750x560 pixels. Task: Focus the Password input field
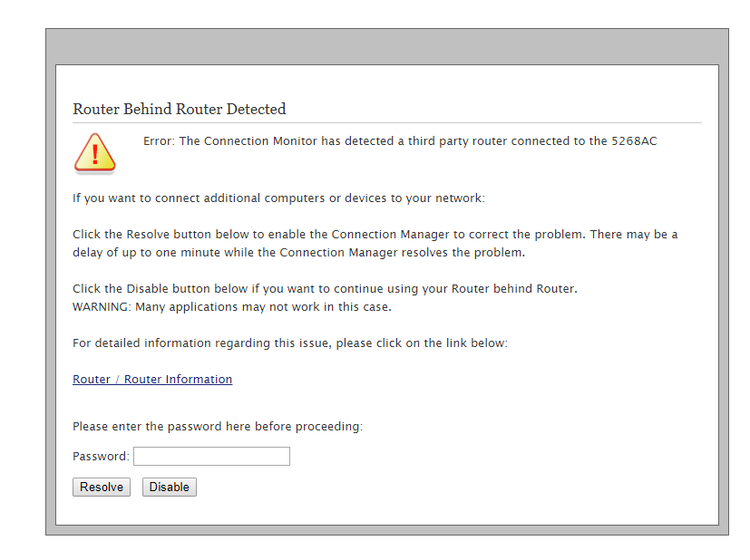tap(211, 456)
